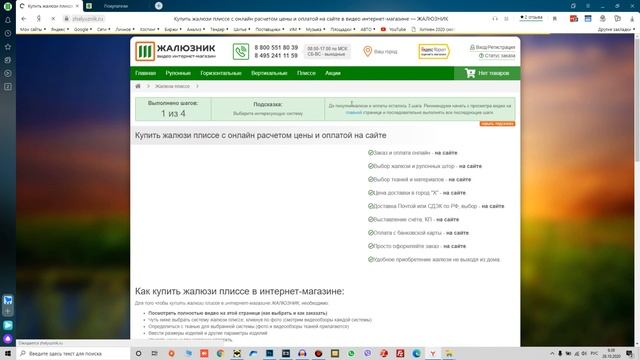Expand 'Другие закладки' folder
Image resolution: width=640 pixels, height=360 pixels.
pyautogui.click(x=616, y=29)
